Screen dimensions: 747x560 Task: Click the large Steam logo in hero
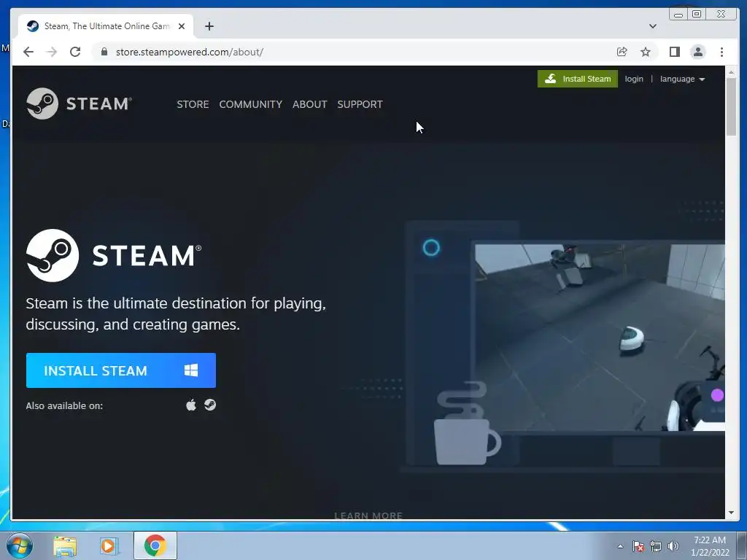[114, 256]
